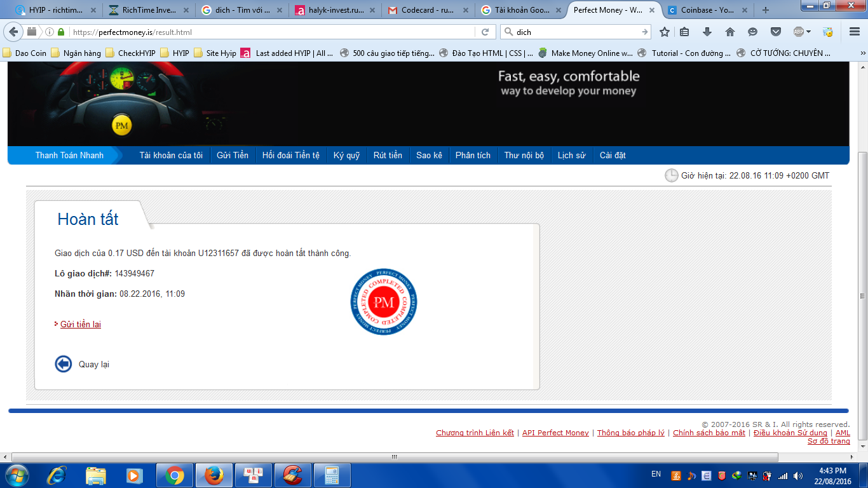Click the taskbar clock showing 4:43 PM
868x488 pixels.
coord(832,475)
